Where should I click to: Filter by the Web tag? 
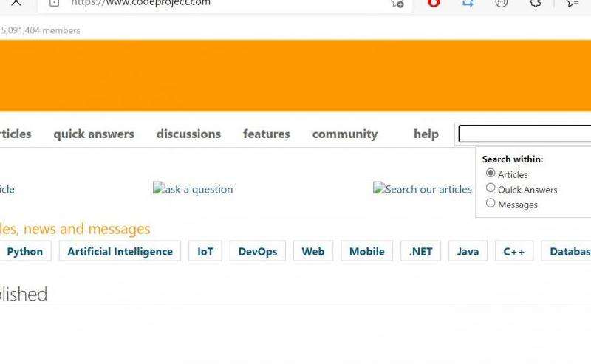click(313, 251)
